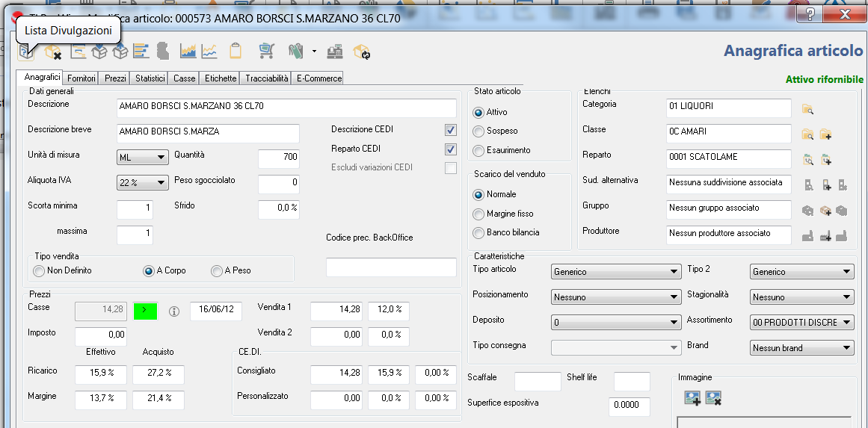Click the info icon next to Casse price
This screenshot has height=428, width=868.
click(x=174, y=311)
